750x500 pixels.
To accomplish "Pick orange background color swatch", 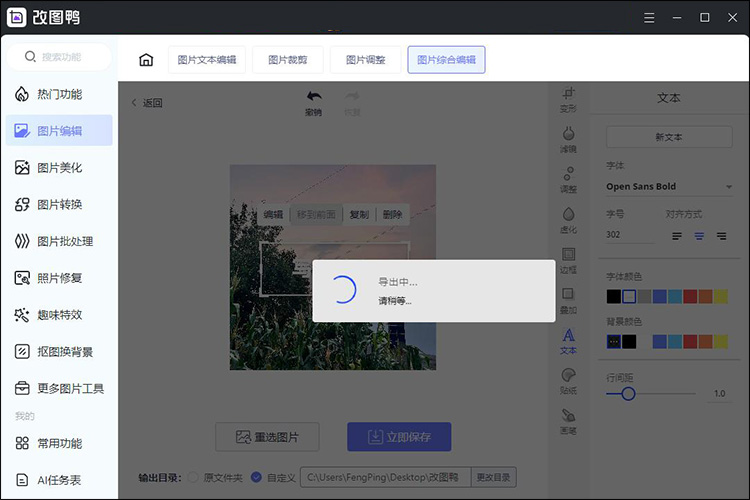I will (705, 342).
